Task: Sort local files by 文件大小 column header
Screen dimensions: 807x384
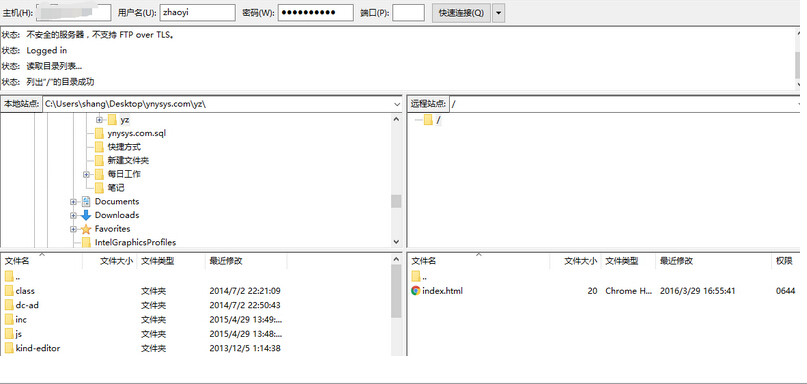Action: click(110, 261)
